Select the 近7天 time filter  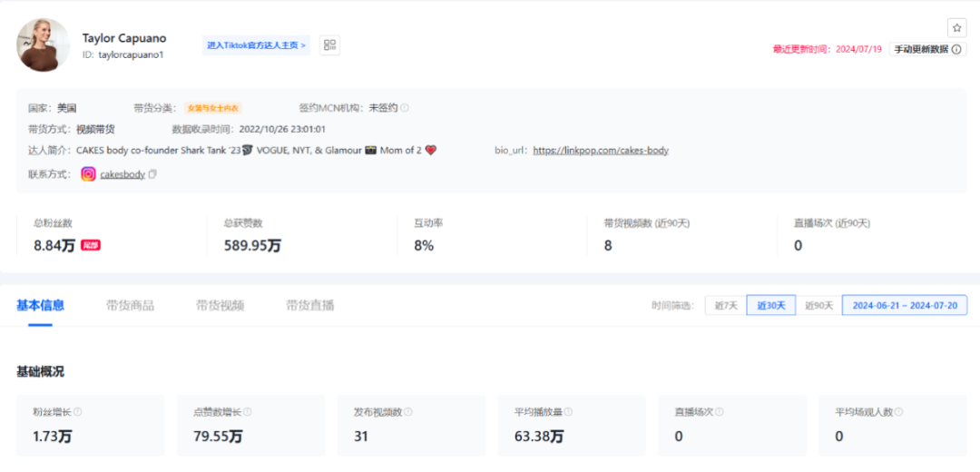(725, 305)
